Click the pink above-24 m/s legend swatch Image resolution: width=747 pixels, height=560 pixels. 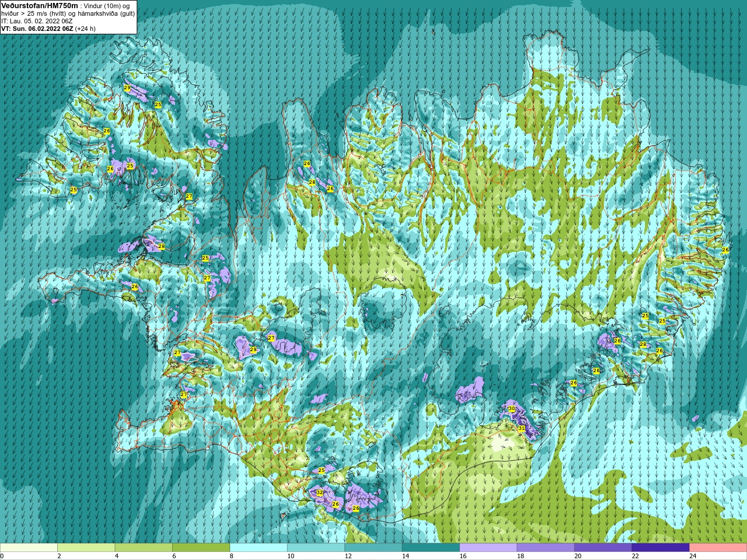tap(718, 548)
